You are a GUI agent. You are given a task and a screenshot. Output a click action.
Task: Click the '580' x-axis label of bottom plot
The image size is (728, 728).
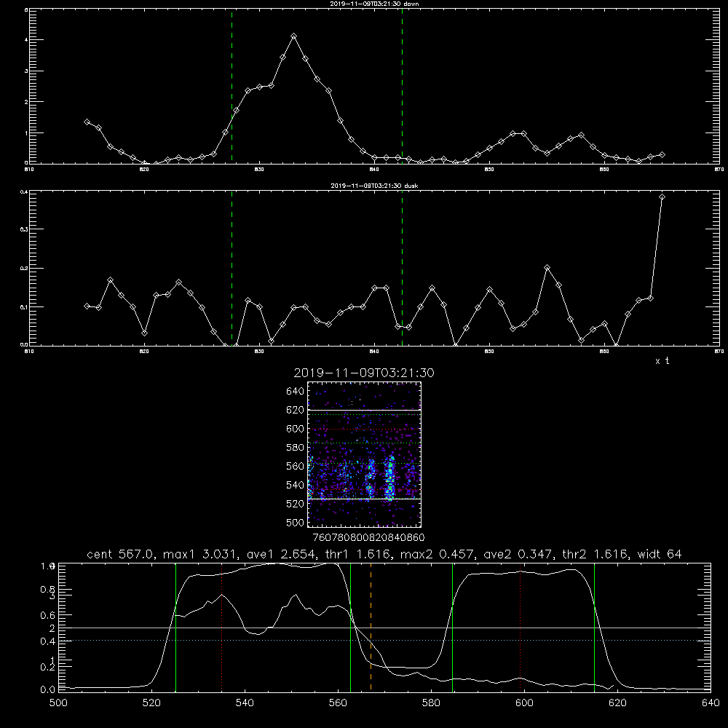pyautogui.click(x=431, y=703)
